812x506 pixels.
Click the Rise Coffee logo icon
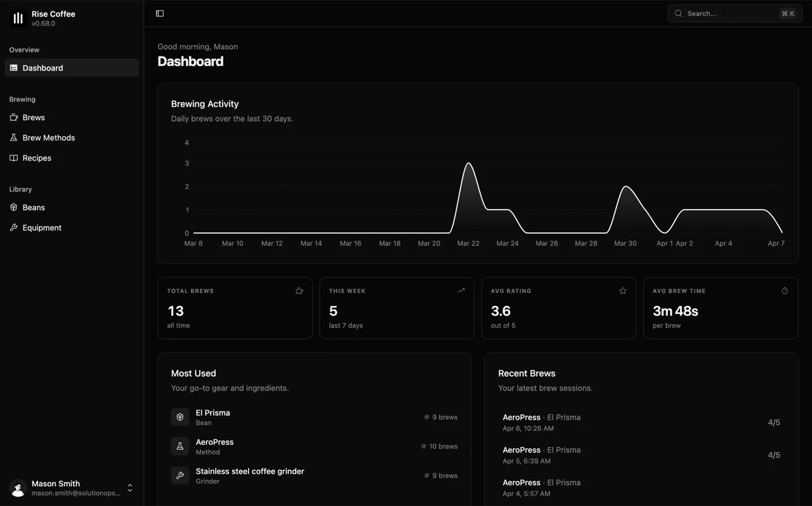coord(18,18)
